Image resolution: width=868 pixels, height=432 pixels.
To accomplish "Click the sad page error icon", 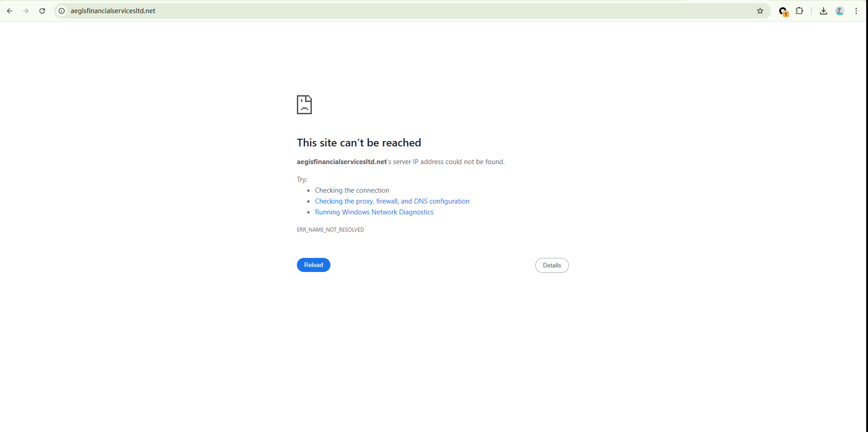I will point(304,105).
